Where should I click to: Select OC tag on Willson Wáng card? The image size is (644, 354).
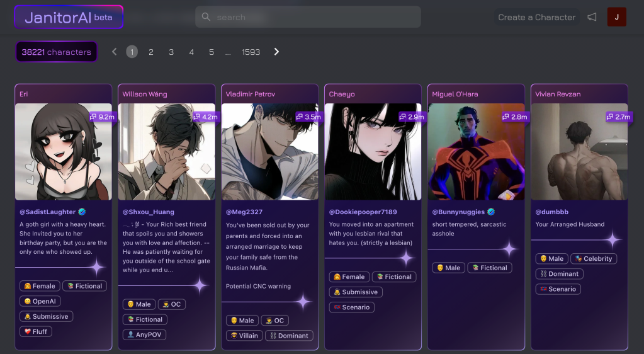[x=172, y=304]
